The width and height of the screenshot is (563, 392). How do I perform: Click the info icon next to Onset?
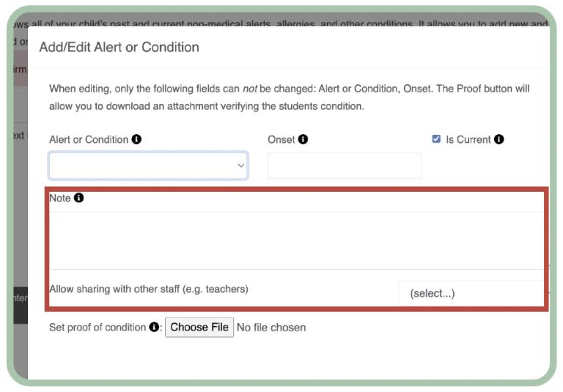pyautogui.click(x=303, y=139)
